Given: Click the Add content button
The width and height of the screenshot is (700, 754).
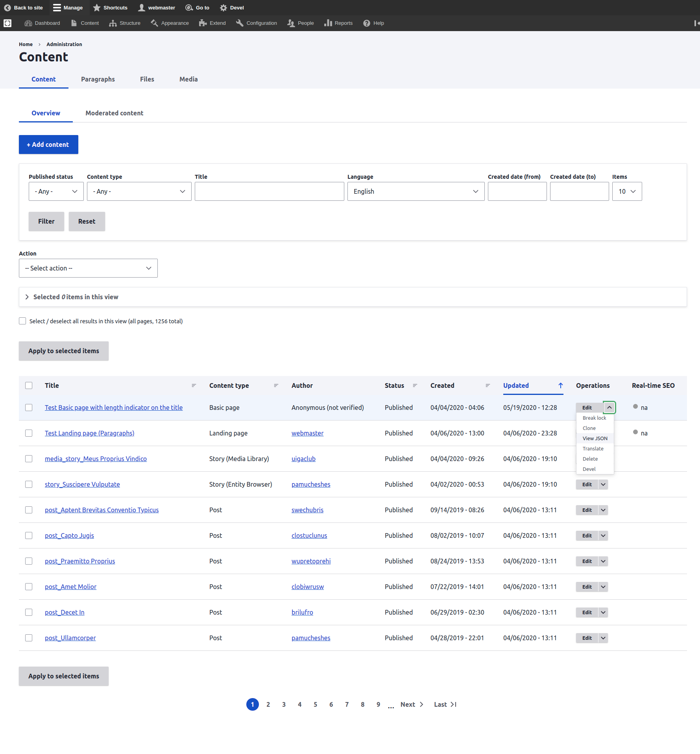Looking at the screenshot, I should (x=48, y=145).
